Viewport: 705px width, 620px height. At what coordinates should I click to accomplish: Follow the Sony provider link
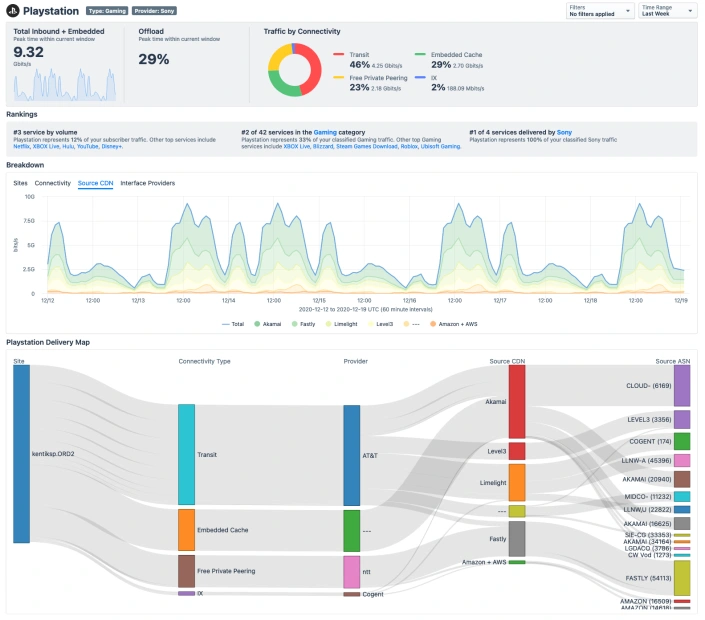(564, 132)
